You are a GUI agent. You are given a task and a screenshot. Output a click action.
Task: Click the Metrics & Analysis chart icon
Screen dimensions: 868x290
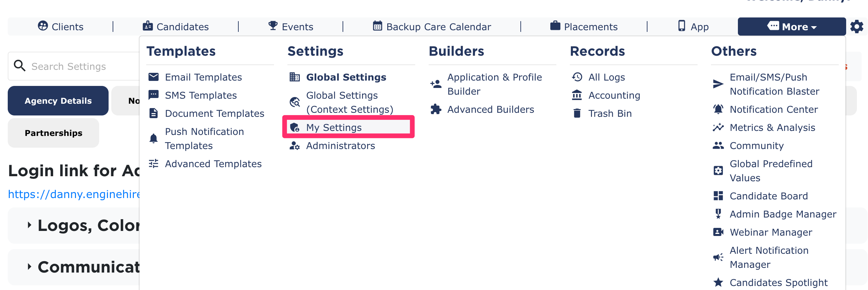[718, 128]
